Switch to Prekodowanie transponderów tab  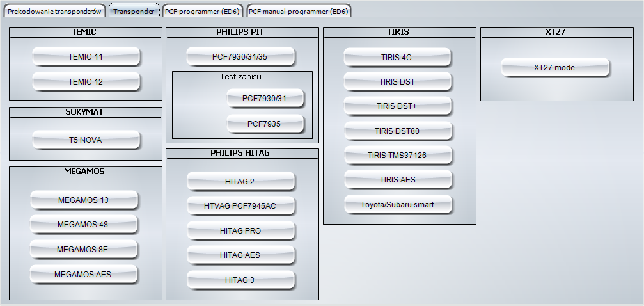click(54, 11)
